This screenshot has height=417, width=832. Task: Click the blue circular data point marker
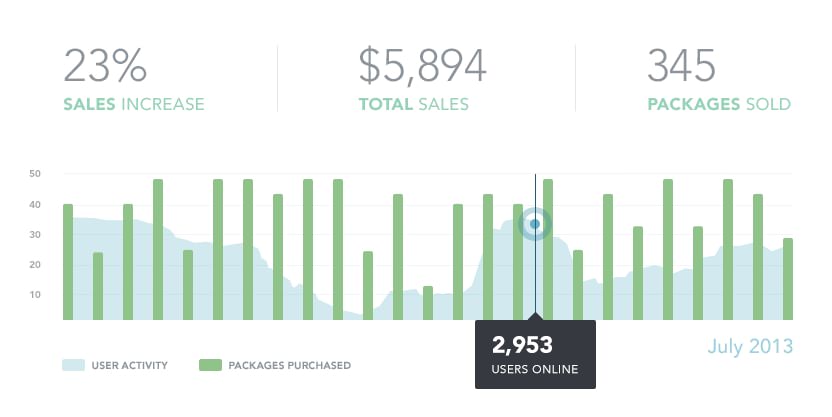[x=535, y=224]
